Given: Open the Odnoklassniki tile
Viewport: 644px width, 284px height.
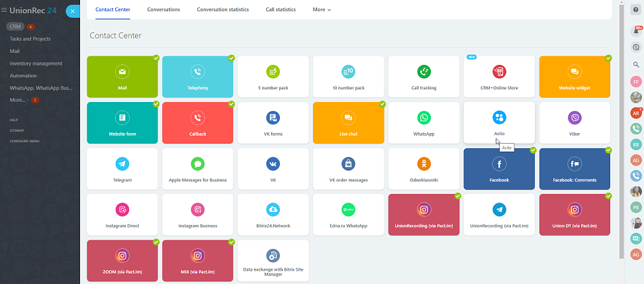Looking at the screenshot, I should [424, 169].
